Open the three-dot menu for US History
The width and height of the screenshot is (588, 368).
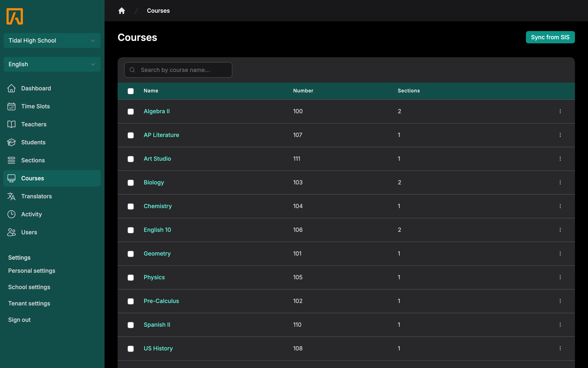coord(560,348)
